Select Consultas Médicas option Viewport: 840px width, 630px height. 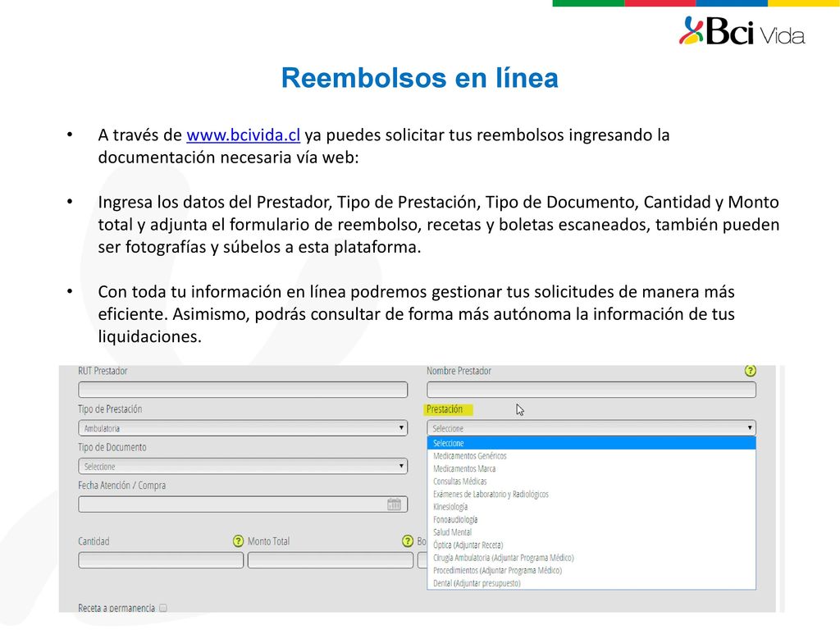591,482
